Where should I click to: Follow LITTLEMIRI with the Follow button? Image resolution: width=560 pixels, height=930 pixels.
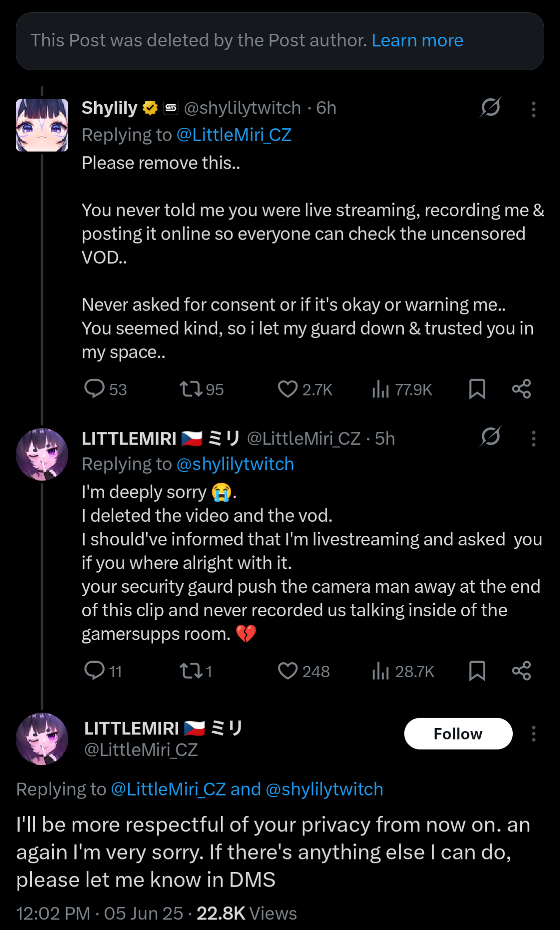click(x=458, y=734)
